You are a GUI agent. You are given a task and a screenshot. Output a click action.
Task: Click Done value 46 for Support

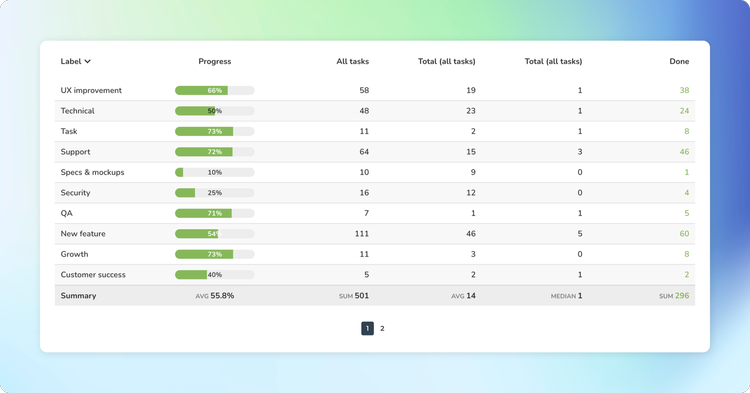pyautogui.click(x=684, y=152)
